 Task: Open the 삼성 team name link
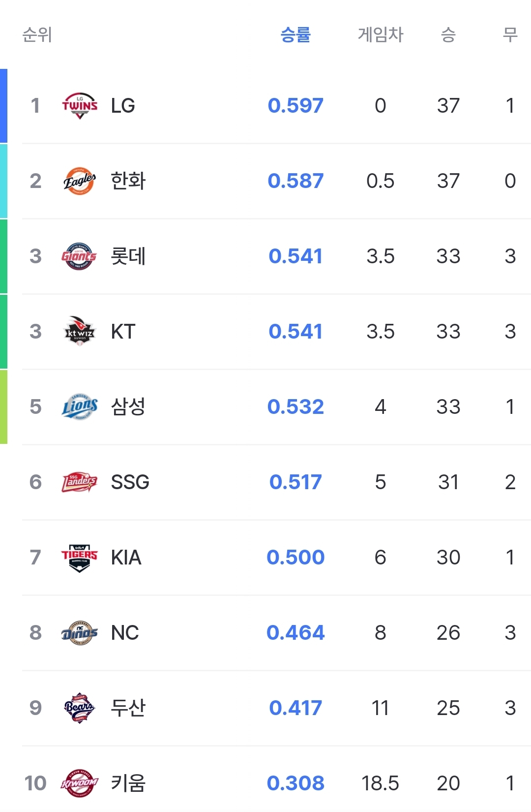[x=128, y=406]
